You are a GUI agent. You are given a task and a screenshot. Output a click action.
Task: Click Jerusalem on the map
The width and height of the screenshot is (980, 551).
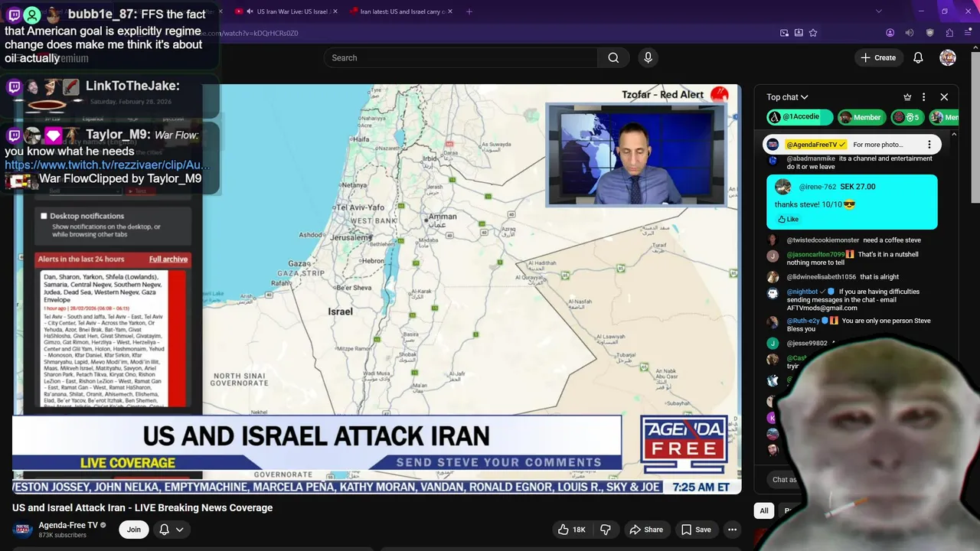[x=349, y=238]
